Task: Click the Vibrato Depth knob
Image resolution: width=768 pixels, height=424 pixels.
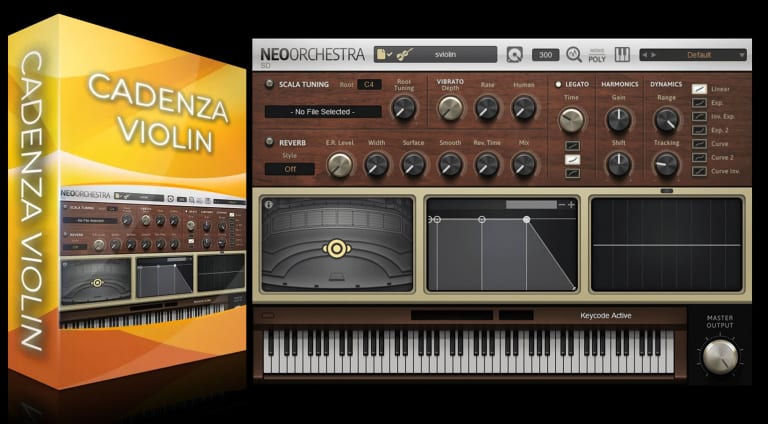Action: point(451,108)
